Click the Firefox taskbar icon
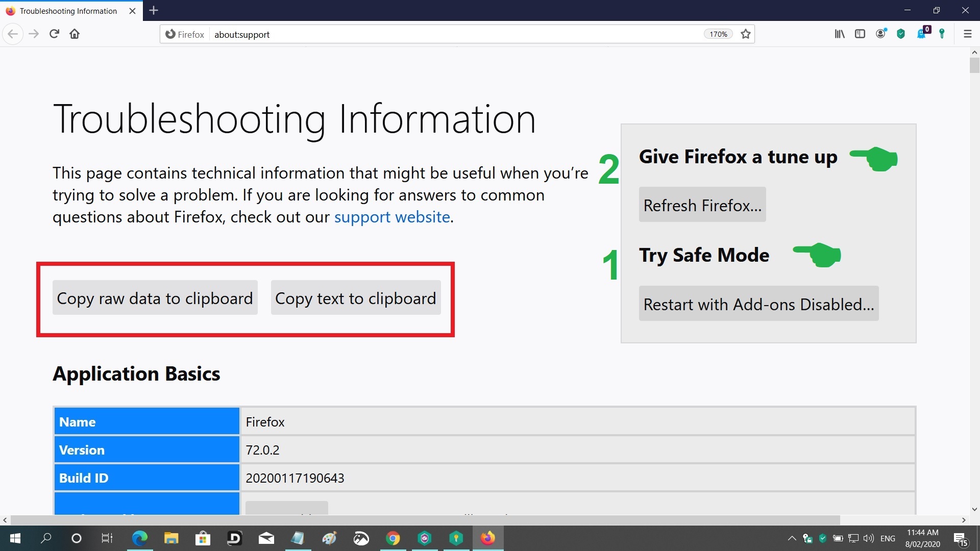 pyautogui.click(x=487, y=538)
